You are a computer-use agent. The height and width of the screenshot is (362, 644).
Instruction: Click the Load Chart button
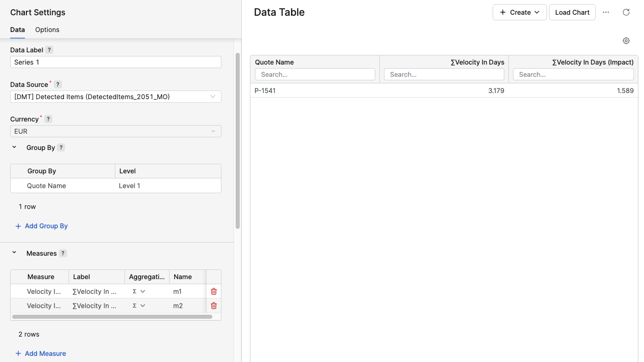(x=572, y=12)
